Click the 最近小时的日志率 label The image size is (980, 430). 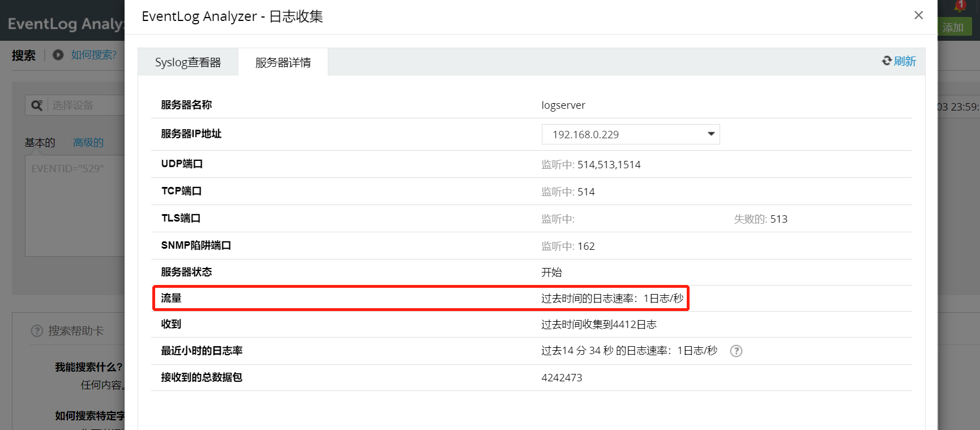(x=202, y=351)
